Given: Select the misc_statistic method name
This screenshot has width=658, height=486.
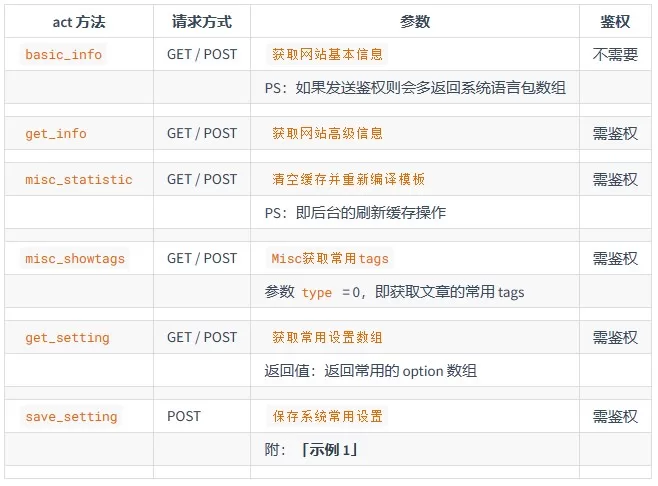Looking at the screenshot, I should (79, 180).
